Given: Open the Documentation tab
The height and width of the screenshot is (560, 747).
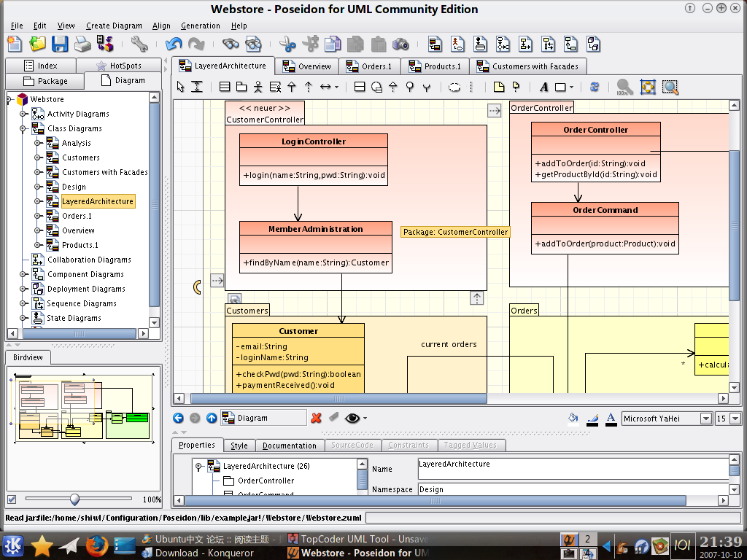Looking at the screenshot, I should point(289,446).
